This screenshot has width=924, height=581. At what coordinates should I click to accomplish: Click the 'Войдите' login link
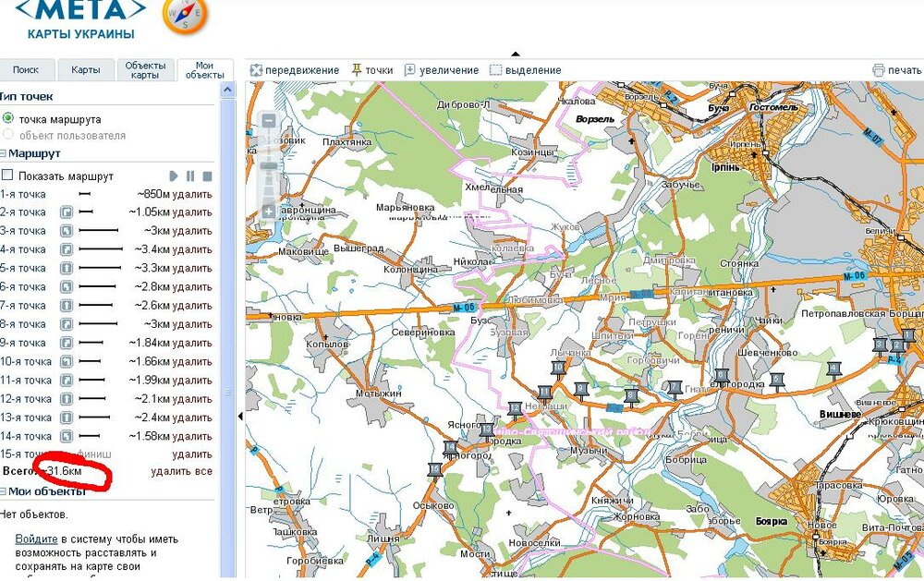[x=37, y=539]
